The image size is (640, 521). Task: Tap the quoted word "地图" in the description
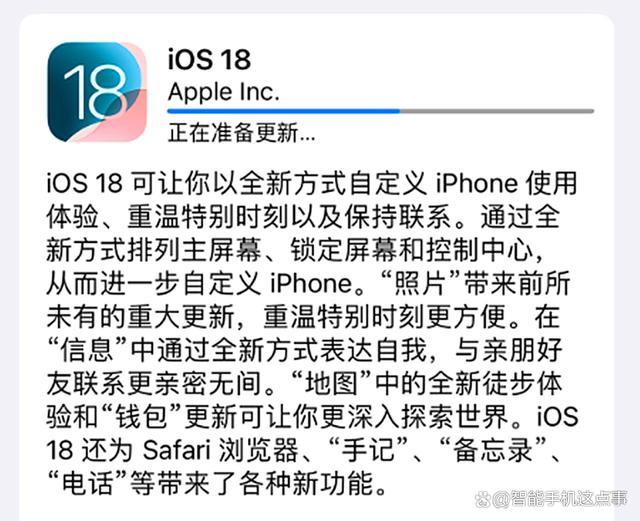(329, 383)
